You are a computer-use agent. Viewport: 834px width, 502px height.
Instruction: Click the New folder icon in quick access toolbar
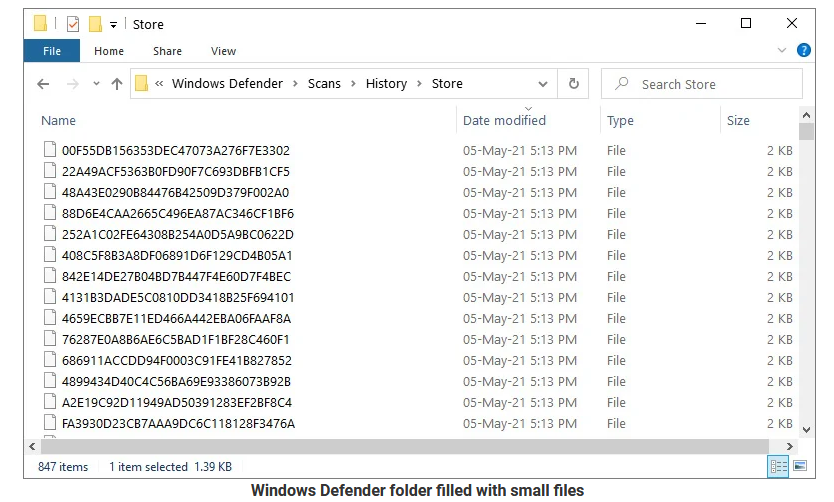point(95,24)
